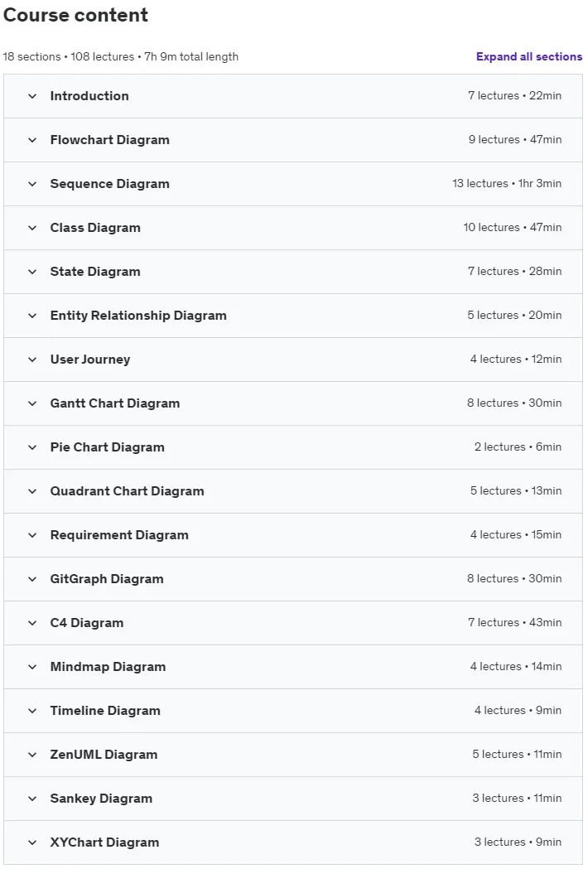This screenshot has height=869, width=588.
Task: Click ZenUML Diagram chevron arrow
Action: pyautogui.click(x=32, y=755)
